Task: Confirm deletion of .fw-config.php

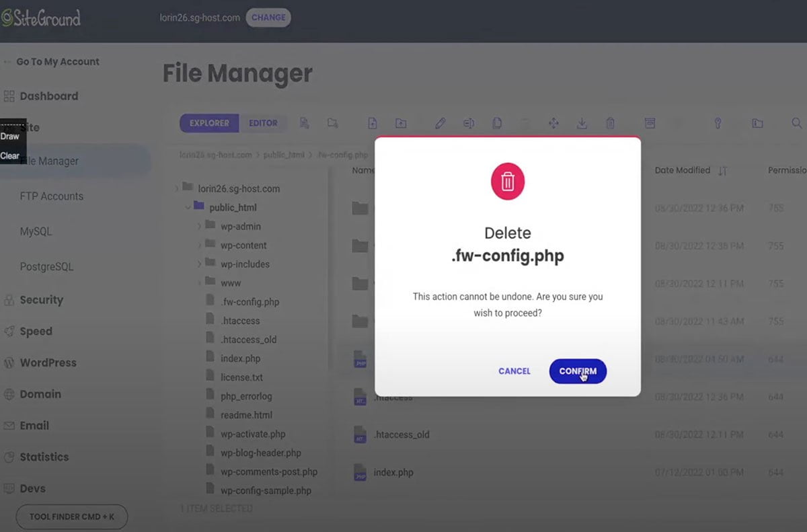Action: (x=578, y=371)
